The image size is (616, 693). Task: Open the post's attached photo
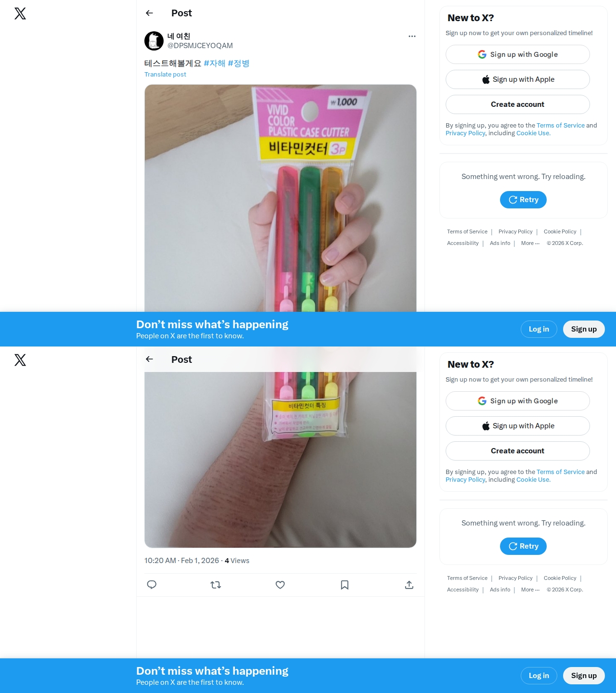coord(280,198)
